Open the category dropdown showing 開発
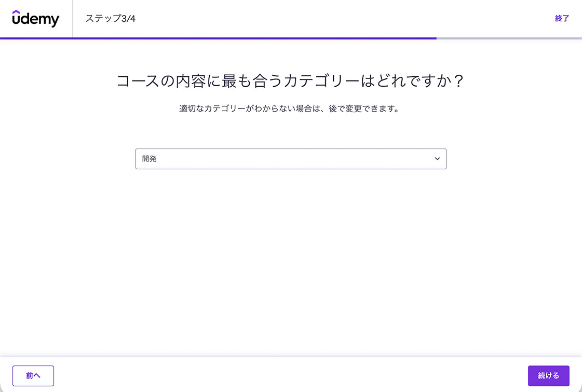Image resolution: width=582 pixels, height=392 pixels. [x=291, y=159]
